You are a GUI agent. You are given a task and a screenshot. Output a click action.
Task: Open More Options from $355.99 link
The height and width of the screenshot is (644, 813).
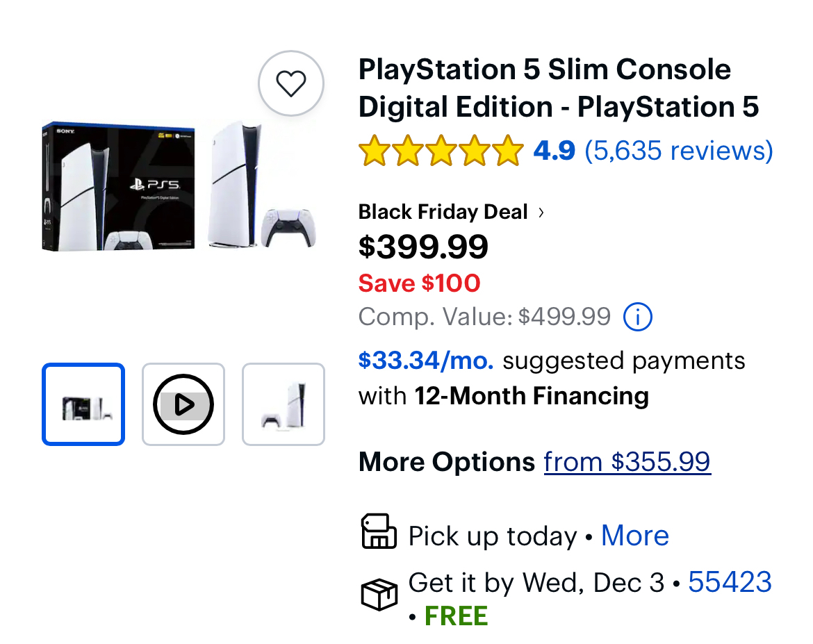click(627, 461)
